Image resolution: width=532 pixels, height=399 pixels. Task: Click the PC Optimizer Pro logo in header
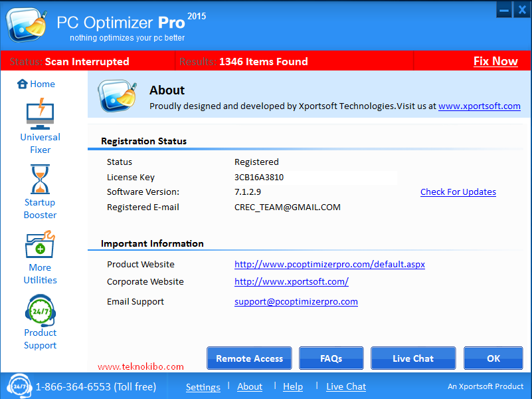(x=27, y=25)
